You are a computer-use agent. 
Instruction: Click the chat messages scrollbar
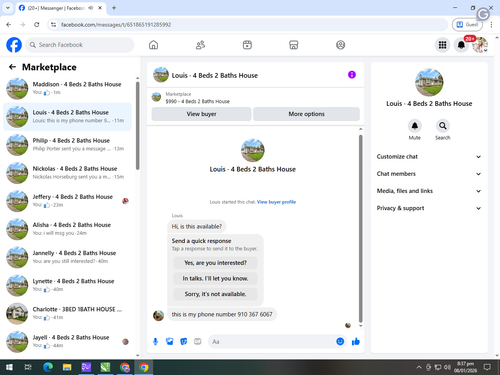(360, 228)
